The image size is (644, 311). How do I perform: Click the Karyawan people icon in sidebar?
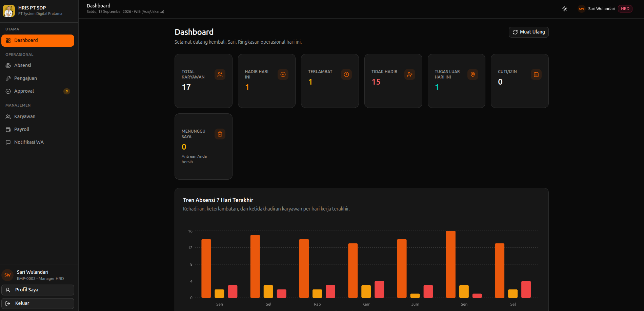8,117
